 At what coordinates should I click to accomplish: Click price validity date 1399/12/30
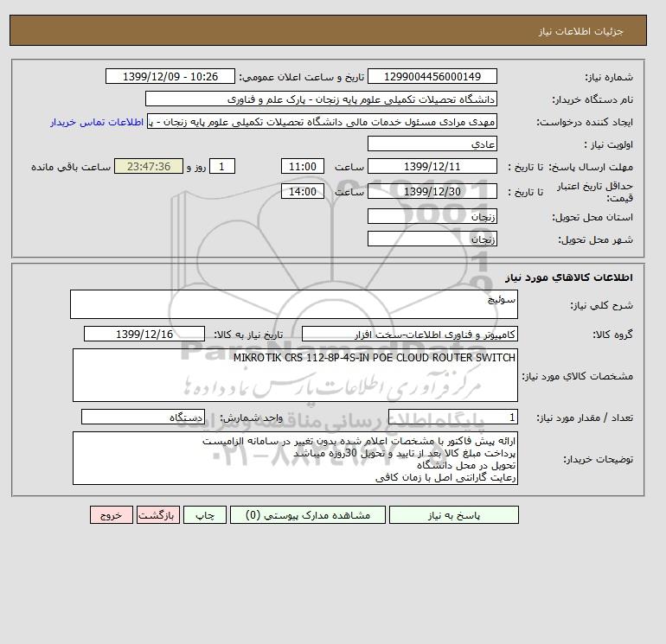tap(432, 191)
